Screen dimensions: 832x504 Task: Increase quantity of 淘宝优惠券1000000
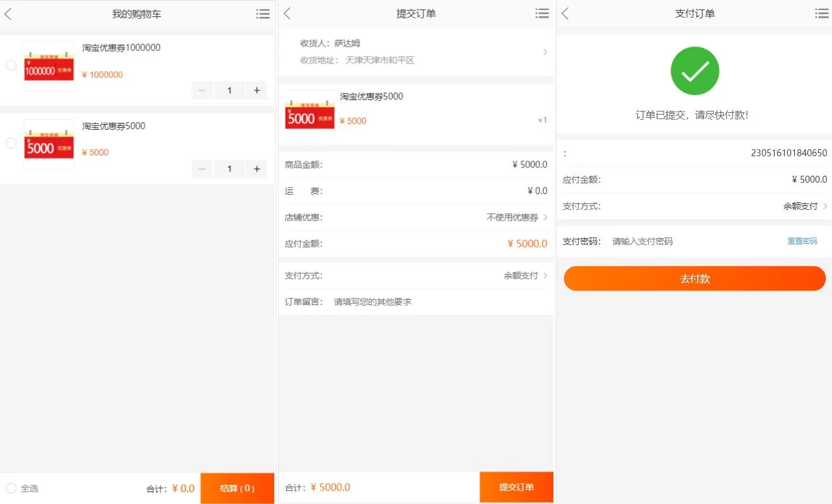coord(257,91)
